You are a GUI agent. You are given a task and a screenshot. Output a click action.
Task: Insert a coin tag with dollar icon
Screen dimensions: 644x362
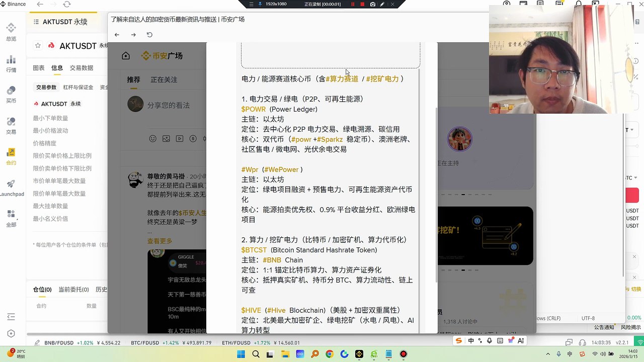pos(193,138)
